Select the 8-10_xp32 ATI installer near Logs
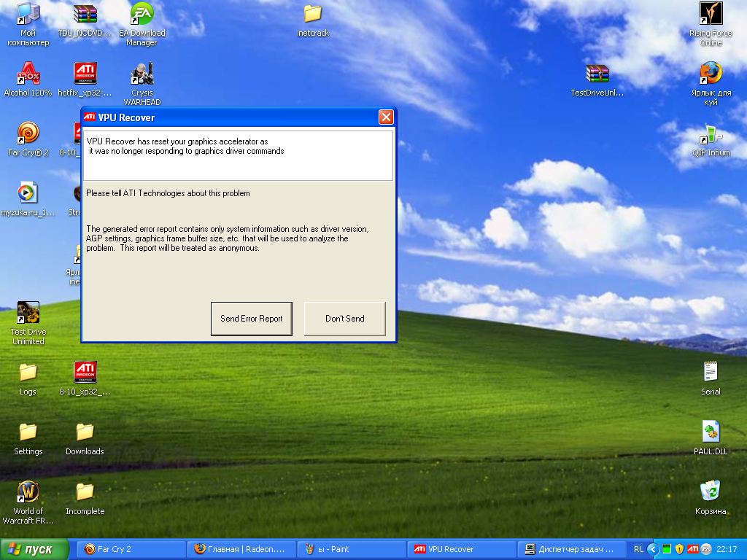Viewport: 747px width, 560px height. click(85, 378)
